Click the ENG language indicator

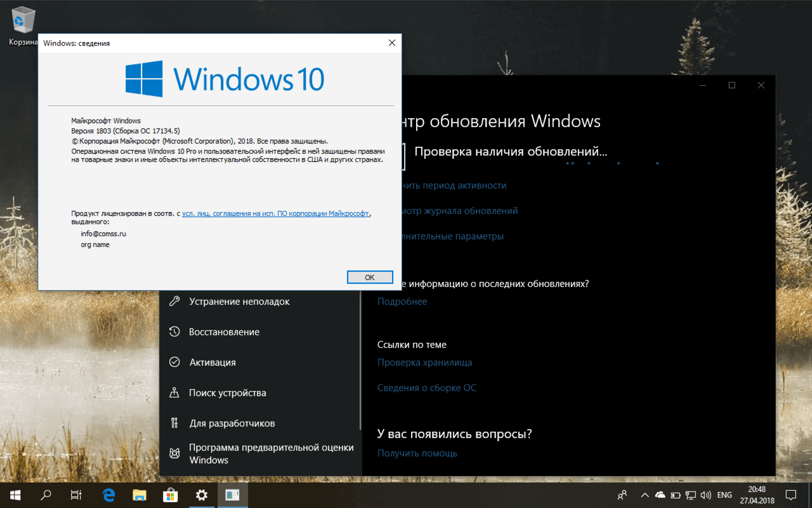[724, 495]
